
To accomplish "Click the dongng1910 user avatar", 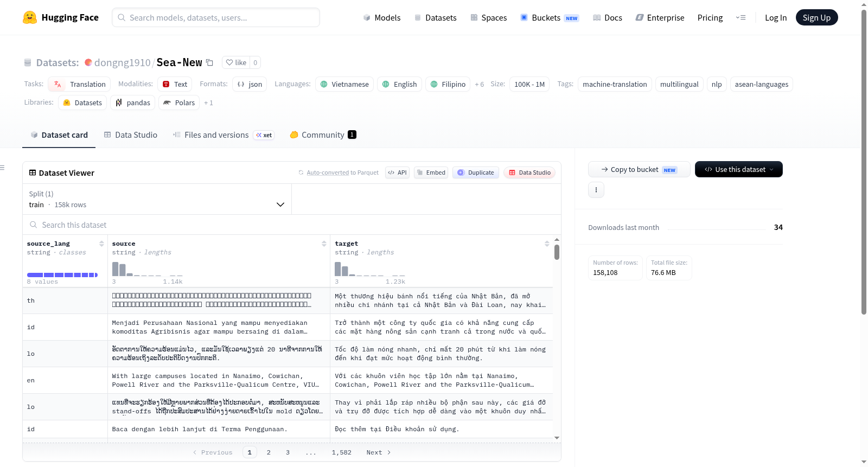I will [88, 62].
